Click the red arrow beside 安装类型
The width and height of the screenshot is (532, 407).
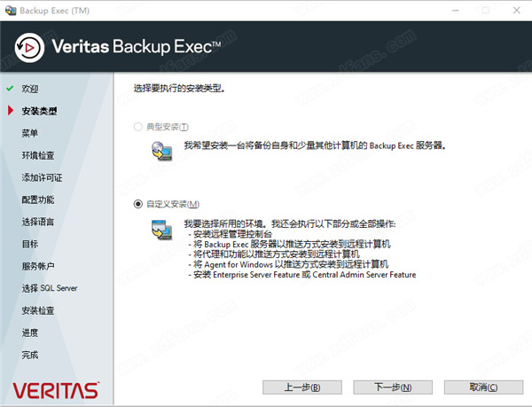pos(11,110)
